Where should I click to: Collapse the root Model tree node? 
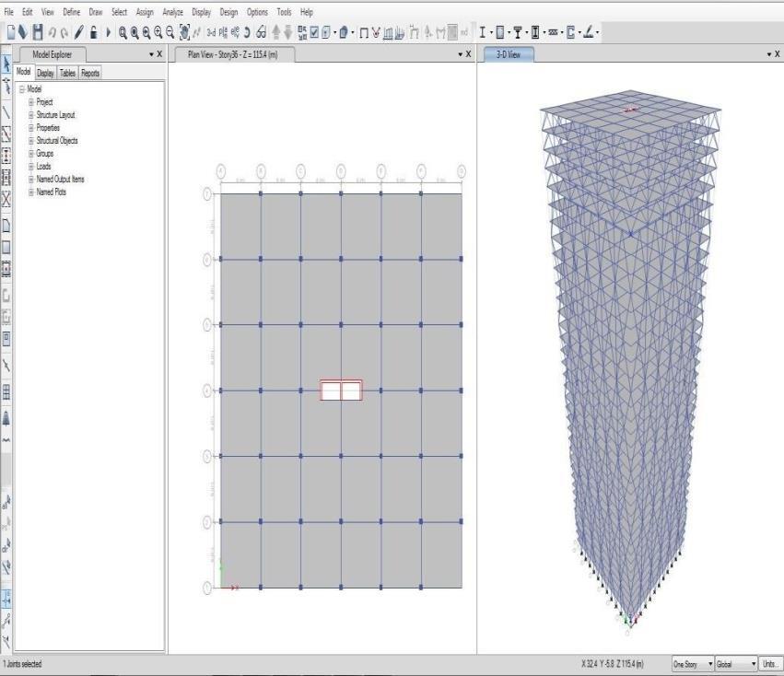[22, 89]
